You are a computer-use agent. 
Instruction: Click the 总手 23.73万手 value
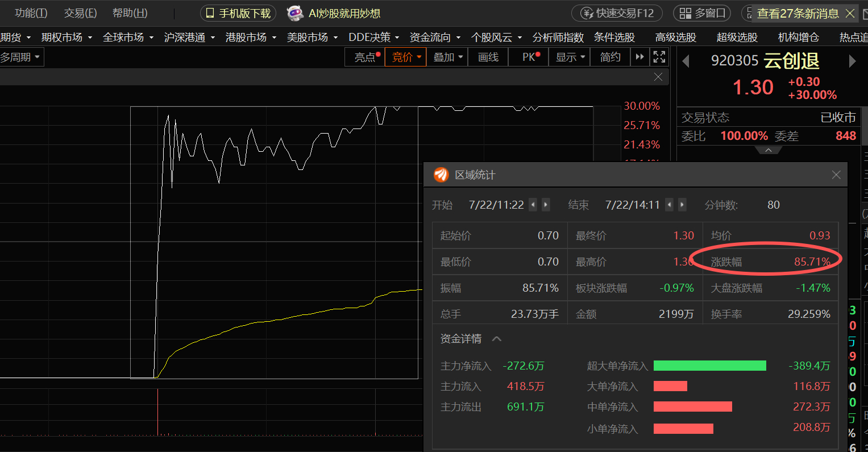coord(534,314)
